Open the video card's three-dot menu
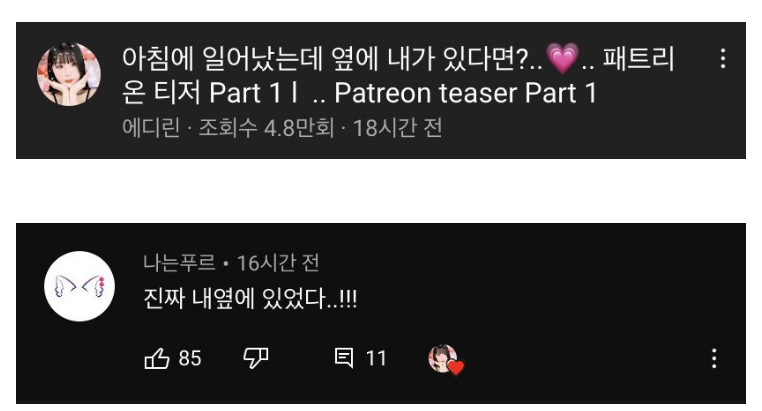The height and width of the screenshot is (411, 762). pos(723,58)
